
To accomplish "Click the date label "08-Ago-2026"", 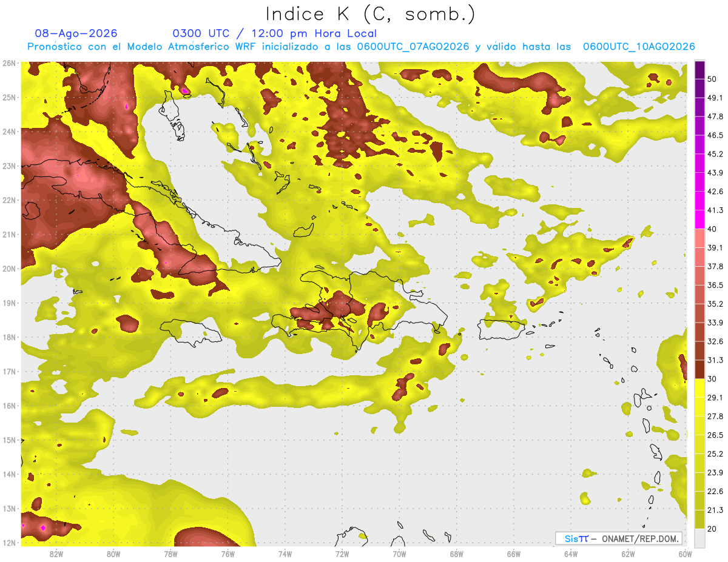I will coord(76,33).
